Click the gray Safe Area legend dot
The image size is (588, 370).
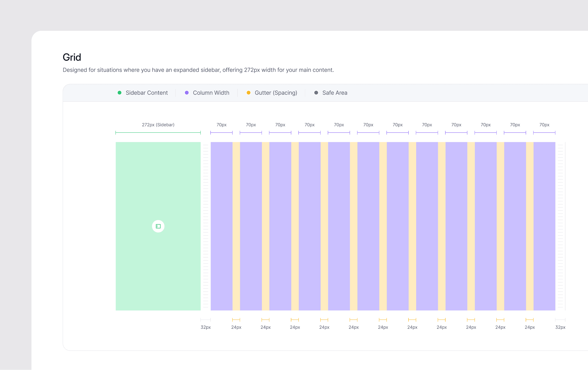(316, 93)
